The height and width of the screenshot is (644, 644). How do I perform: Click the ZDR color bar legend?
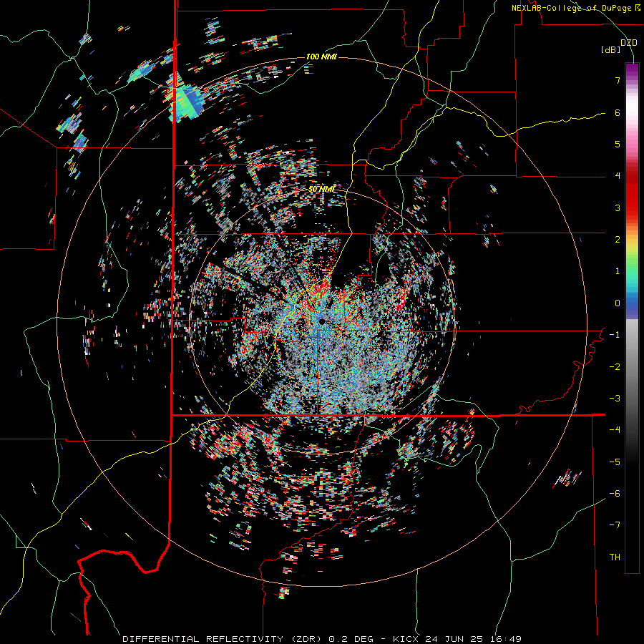coord(632,318)
